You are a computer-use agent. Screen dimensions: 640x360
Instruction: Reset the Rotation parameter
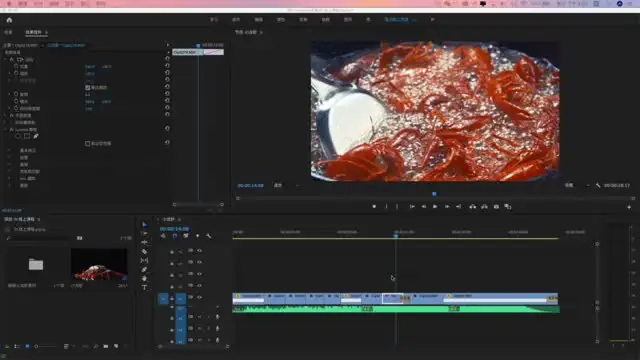(x=167, y=94)
